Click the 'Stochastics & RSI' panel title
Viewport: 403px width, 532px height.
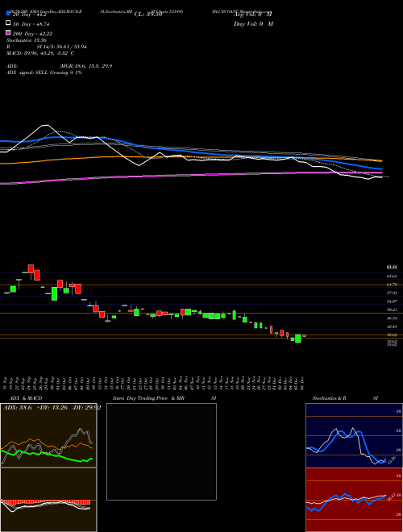345,398
